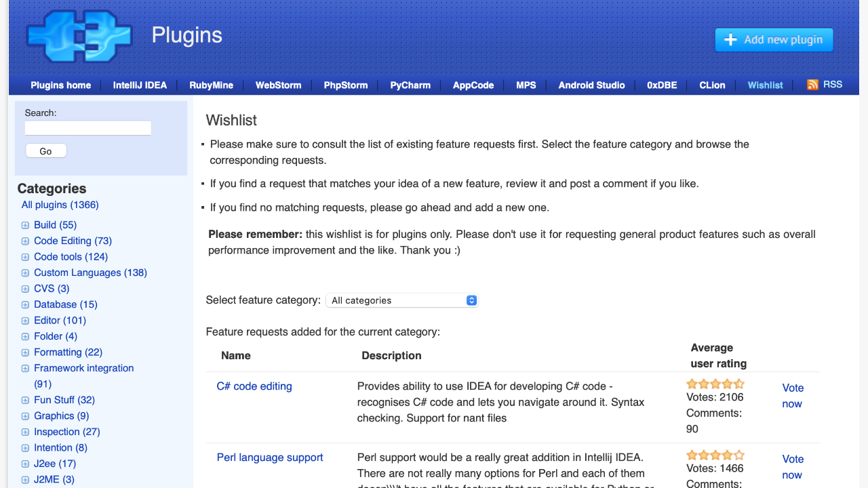The image size is (868, 488).
Task: Expand the Fun Stuff category
Action: click(x=25, y=401)
